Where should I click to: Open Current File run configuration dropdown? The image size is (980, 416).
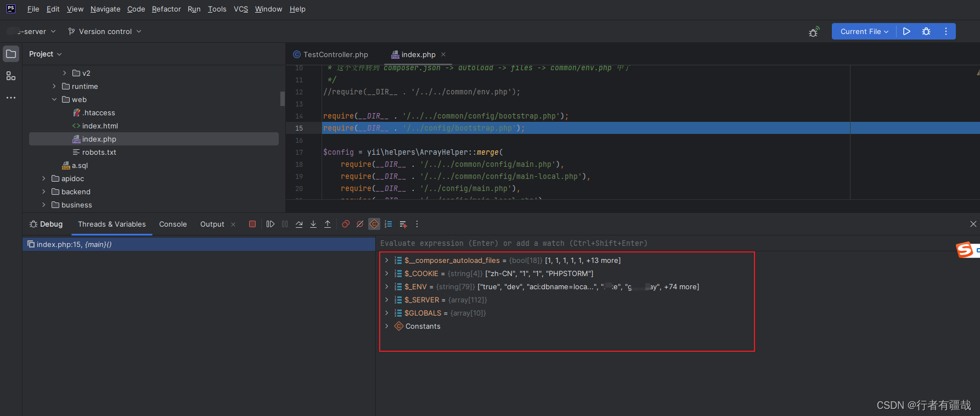[864, 31]
